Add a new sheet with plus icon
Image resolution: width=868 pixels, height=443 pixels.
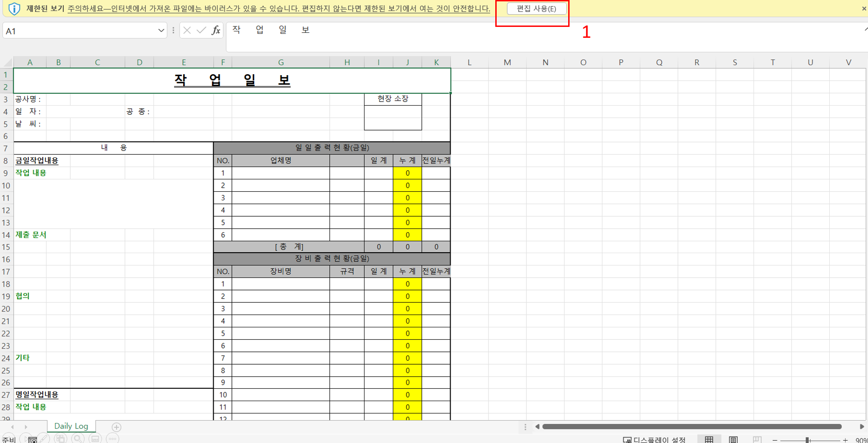[117, 427]
